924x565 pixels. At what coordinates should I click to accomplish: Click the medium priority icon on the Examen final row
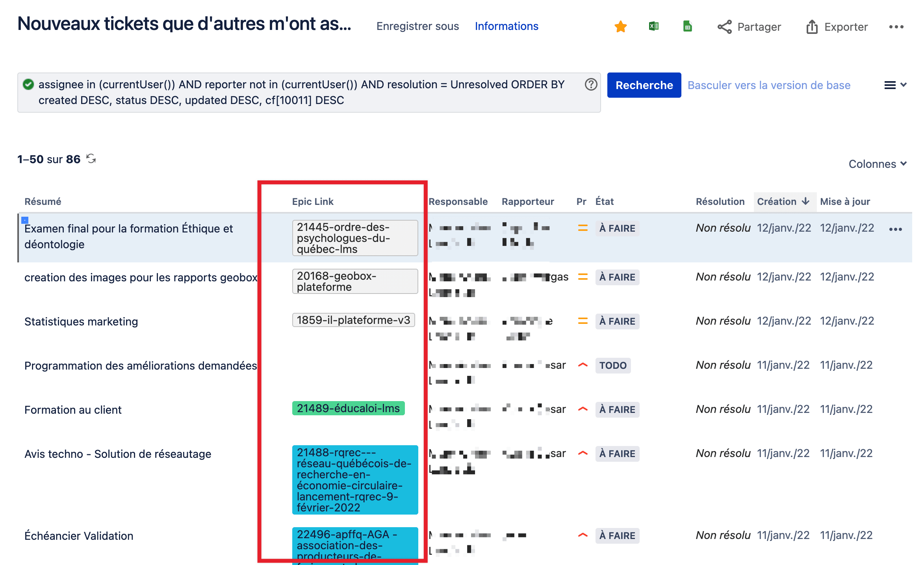pos(583,228)
